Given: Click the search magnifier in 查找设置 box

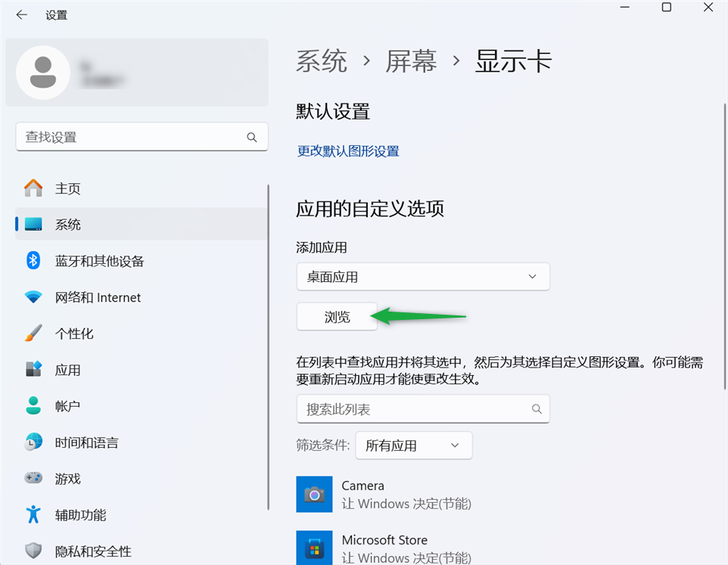Looking at the screenshot, I should pos(252,138).
